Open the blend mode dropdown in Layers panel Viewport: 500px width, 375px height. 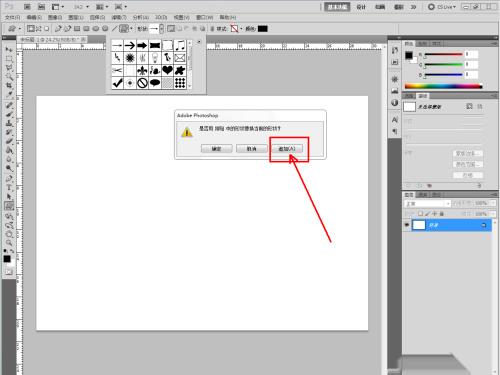click(x=427, y=203)
